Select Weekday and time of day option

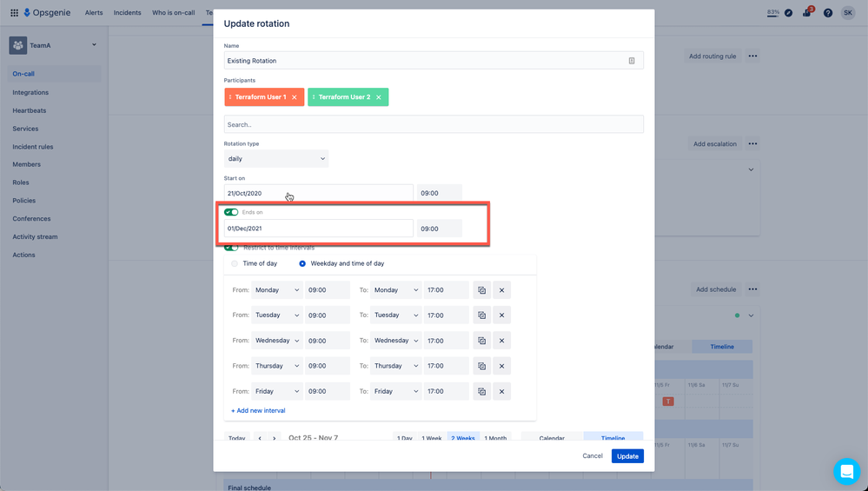click(x=302, y=264)
